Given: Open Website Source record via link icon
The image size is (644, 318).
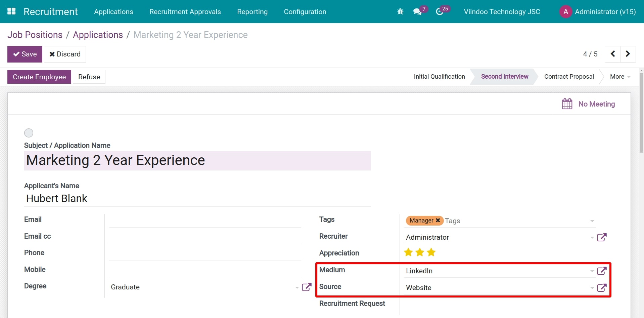Looking at the screenshot, I should [602, 288].
